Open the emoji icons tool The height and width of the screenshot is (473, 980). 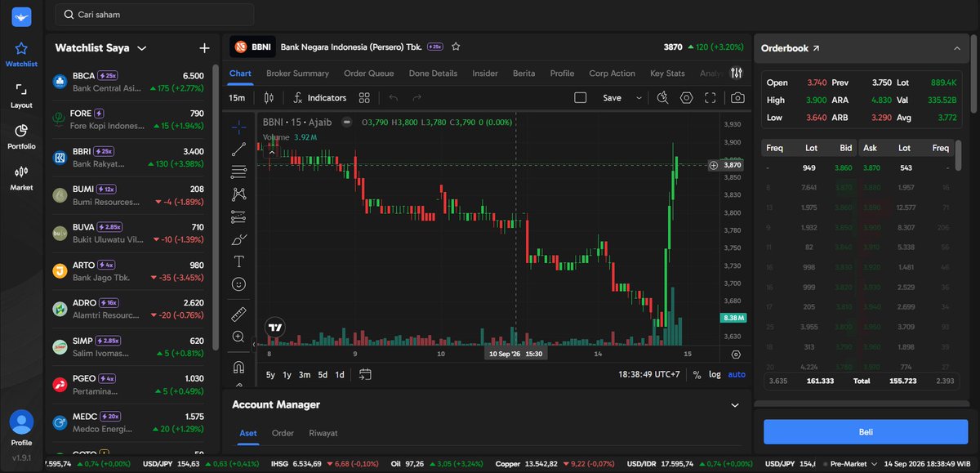[x=238, y=284]
